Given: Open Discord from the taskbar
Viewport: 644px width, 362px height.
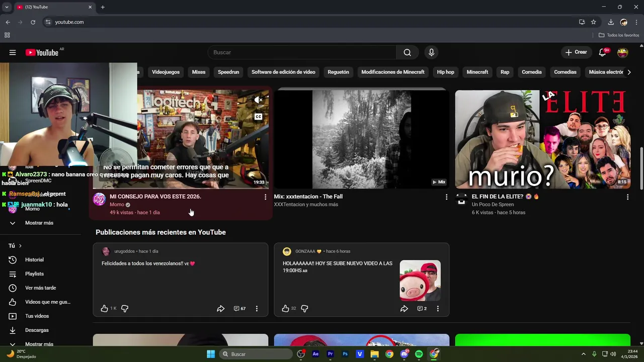Looking at the screenshot, I should pyautogui.click(x=405, y=354).
